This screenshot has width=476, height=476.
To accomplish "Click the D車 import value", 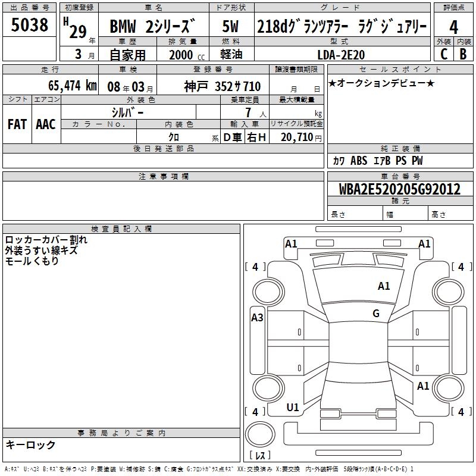I will pos(233,137).
